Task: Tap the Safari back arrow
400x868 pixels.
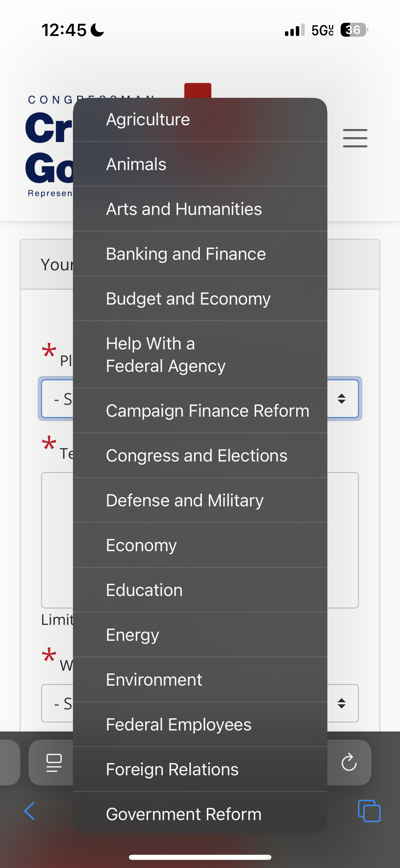Action: pyautogui.click(x=30, y=811)
